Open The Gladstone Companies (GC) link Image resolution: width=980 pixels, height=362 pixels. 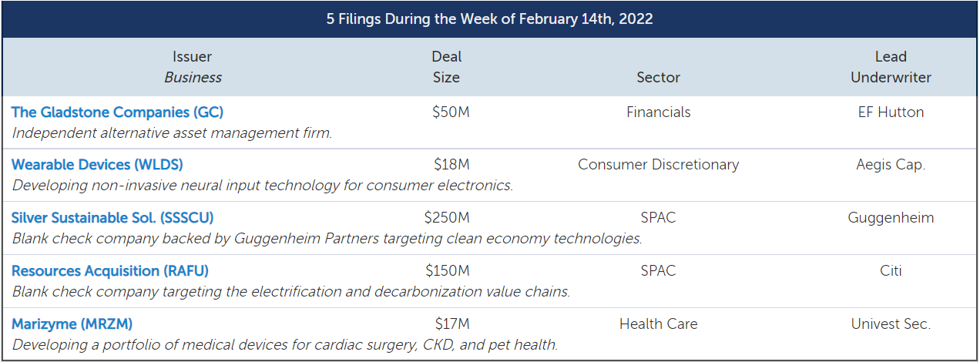pyautogui.click(x=117, y=112)
